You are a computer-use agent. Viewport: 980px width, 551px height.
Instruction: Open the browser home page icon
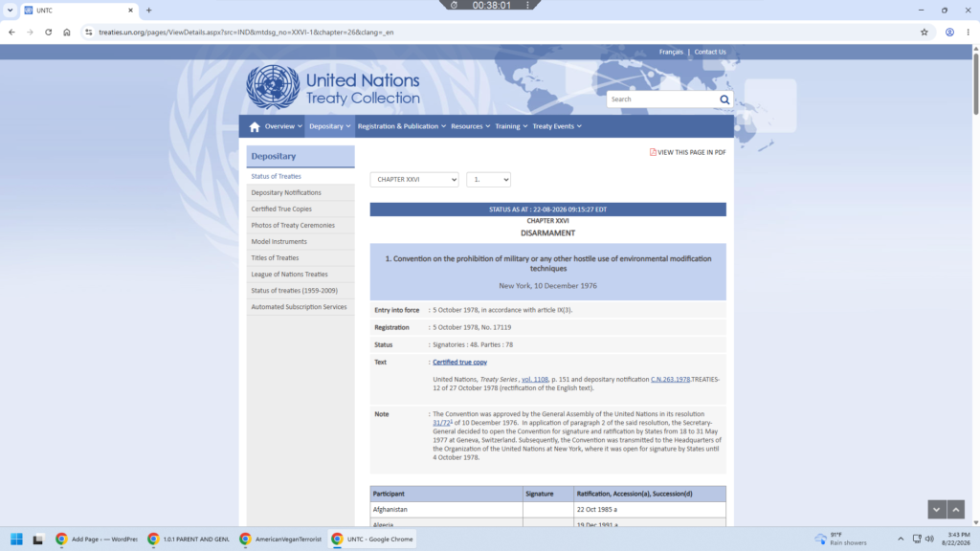click(67, 32)
